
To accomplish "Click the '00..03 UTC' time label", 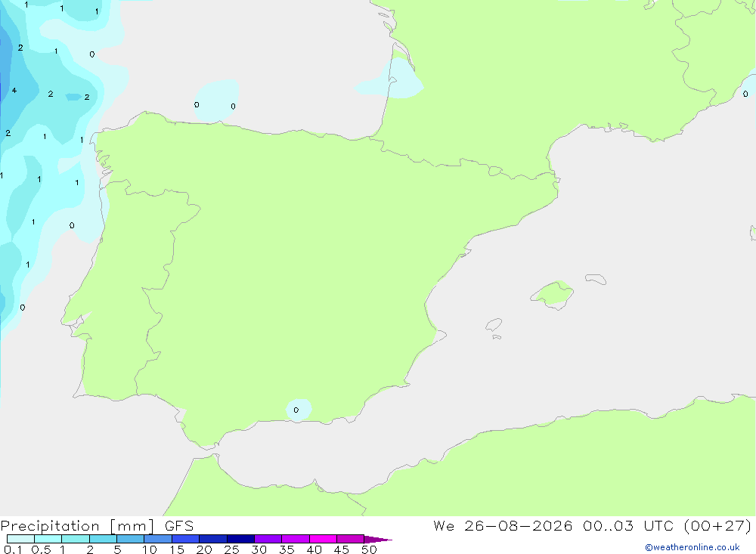I will [627, 525].
